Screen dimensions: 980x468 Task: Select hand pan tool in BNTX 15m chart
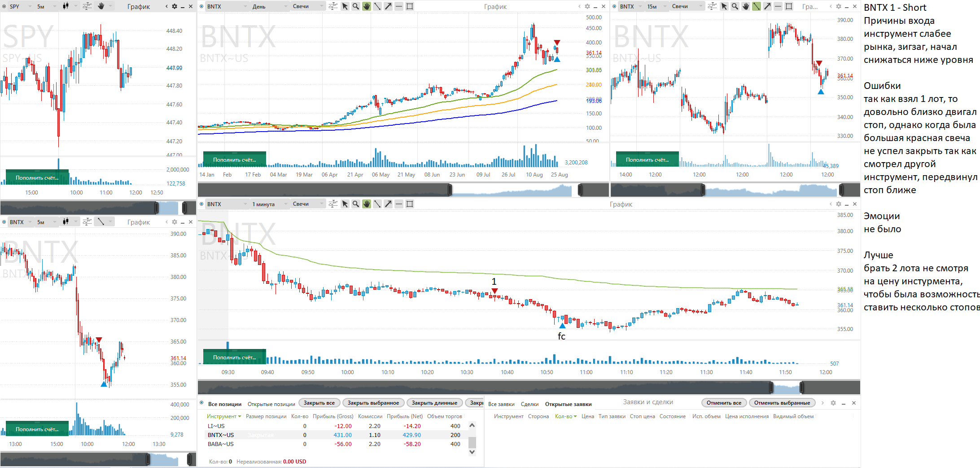point(746,6)
